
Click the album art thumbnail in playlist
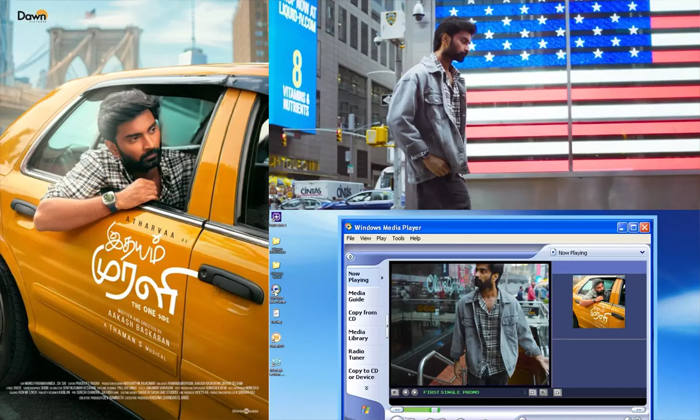pyautogui.click(x=598, y=302)
